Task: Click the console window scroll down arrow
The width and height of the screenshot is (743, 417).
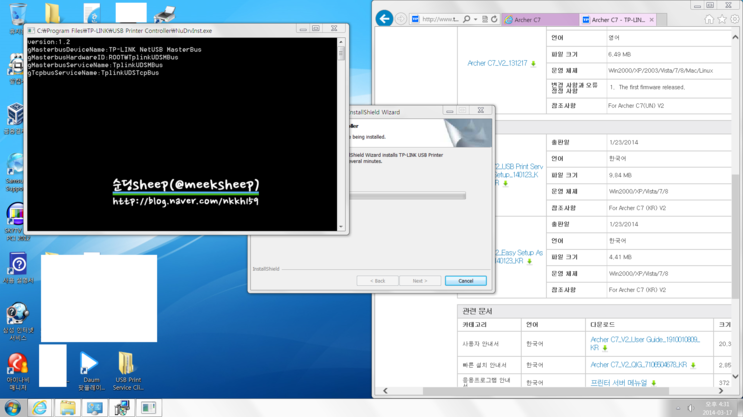Action: tap(341, 227)
